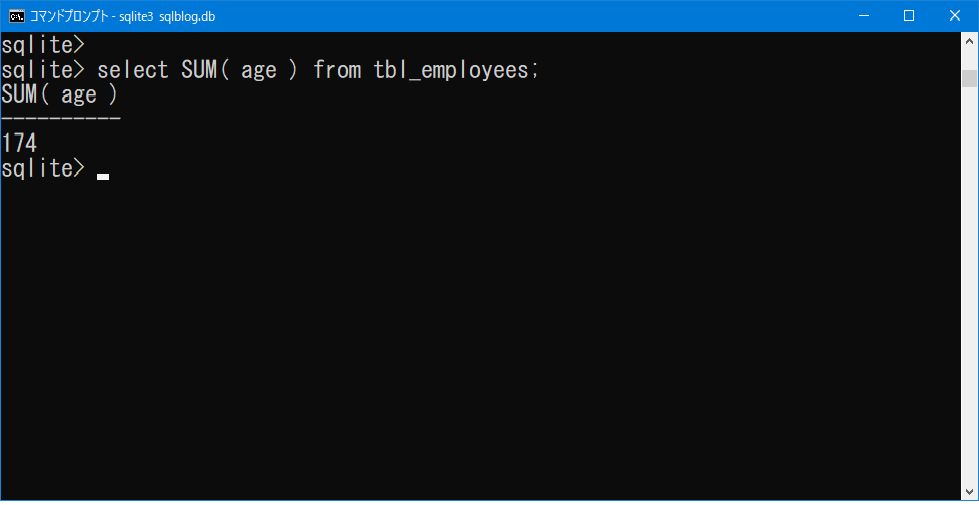The height and width of the screenshot is (505, 979).
Task: Close the sqlite3 Command Prompt window
Action: click(955, 16)
